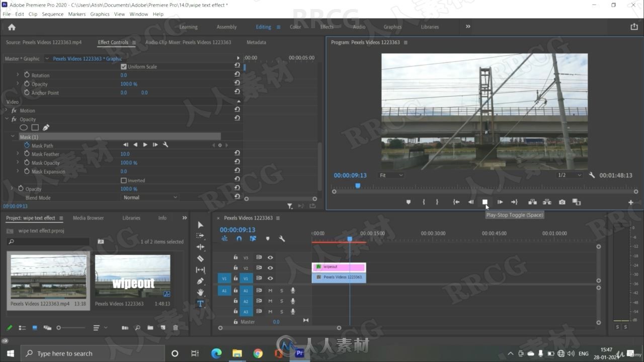Toggle animation stopwatch for Mask Feather

pos(27,154)
